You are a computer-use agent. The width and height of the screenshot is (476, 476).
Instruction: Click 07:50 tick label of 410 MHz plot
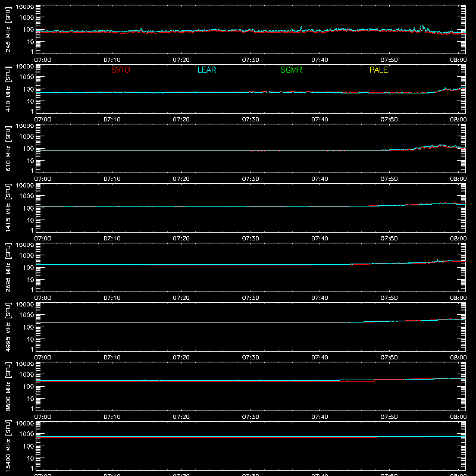[389, 120]
